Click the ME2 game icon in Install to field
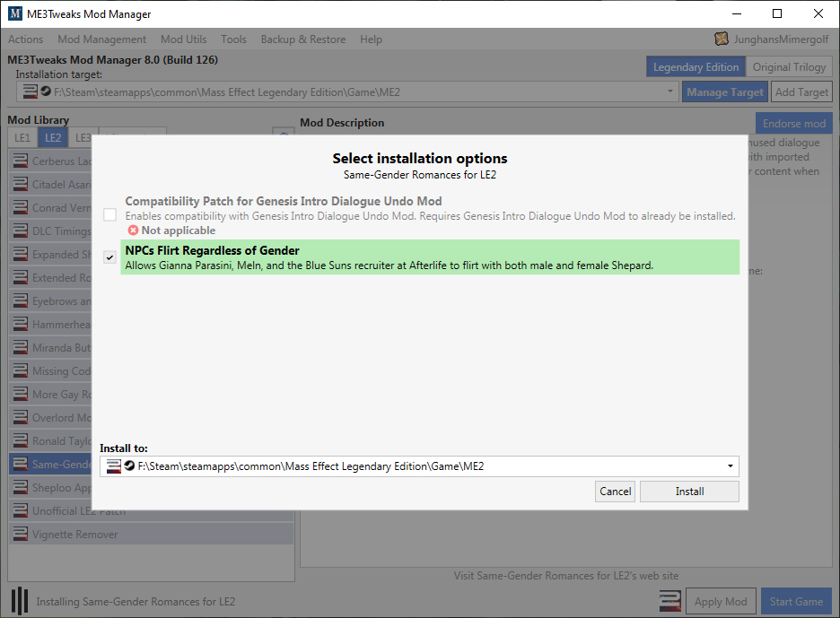Screen dimensions: 840x618 point(113,466)
